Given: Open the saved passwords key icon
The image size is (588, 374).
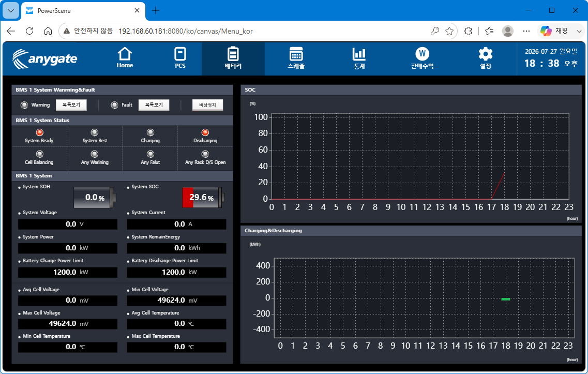Looking at the screenshot, I should point(434,31).
